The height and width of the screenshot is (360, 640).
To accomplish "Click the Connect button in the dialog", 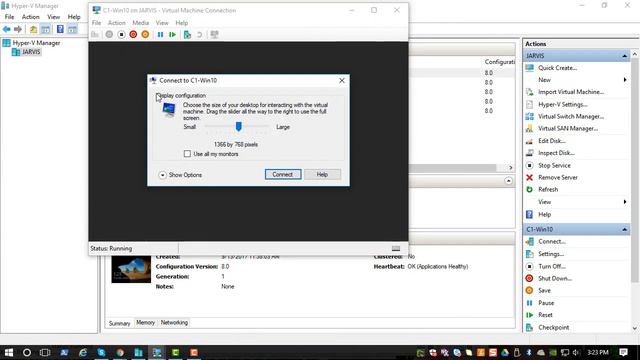I will pyautogui.click(x=283, y=174).
